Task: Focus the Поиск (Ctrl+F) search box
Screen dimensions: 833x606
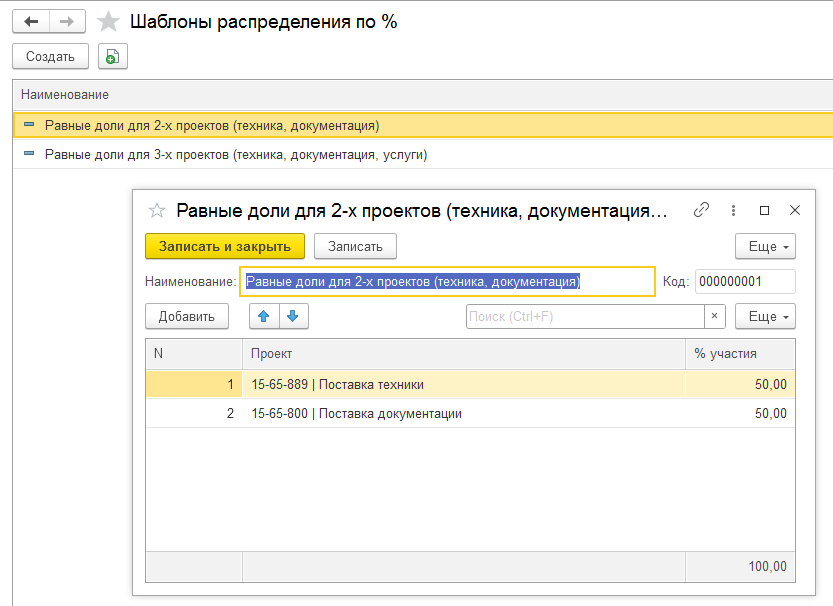Action: (x=584, y=316)
